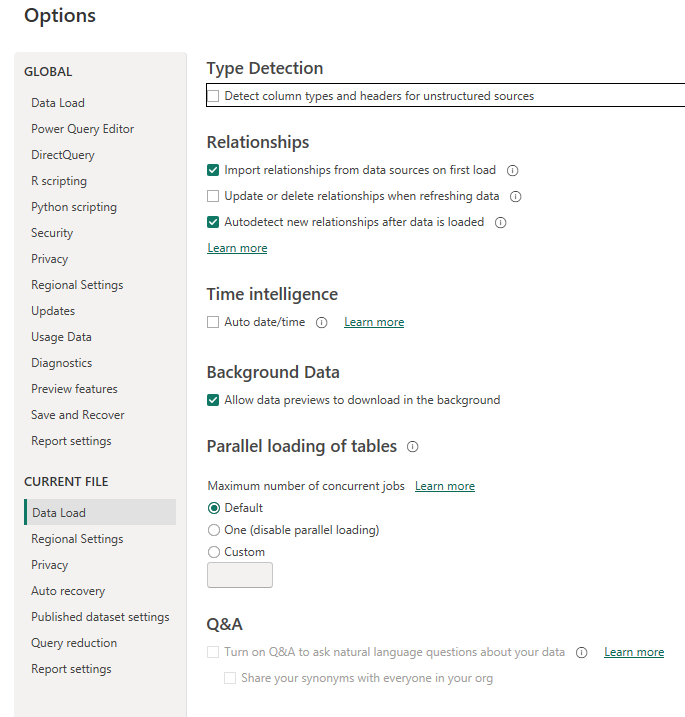Uncheck Allow data previews to download in background
The image size is (685, 717).
click(x=213, y=401)
